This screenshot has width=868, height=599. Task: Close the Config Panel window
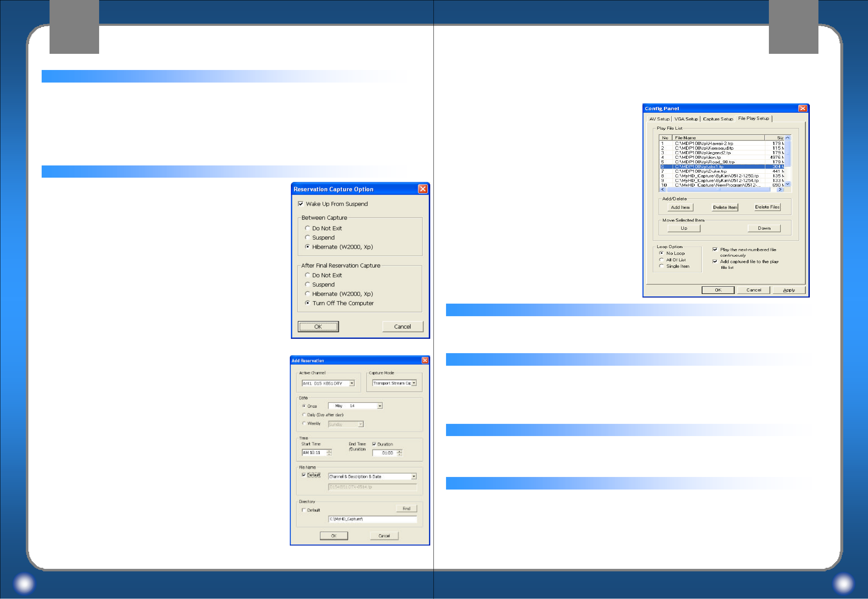pos(802,108)
